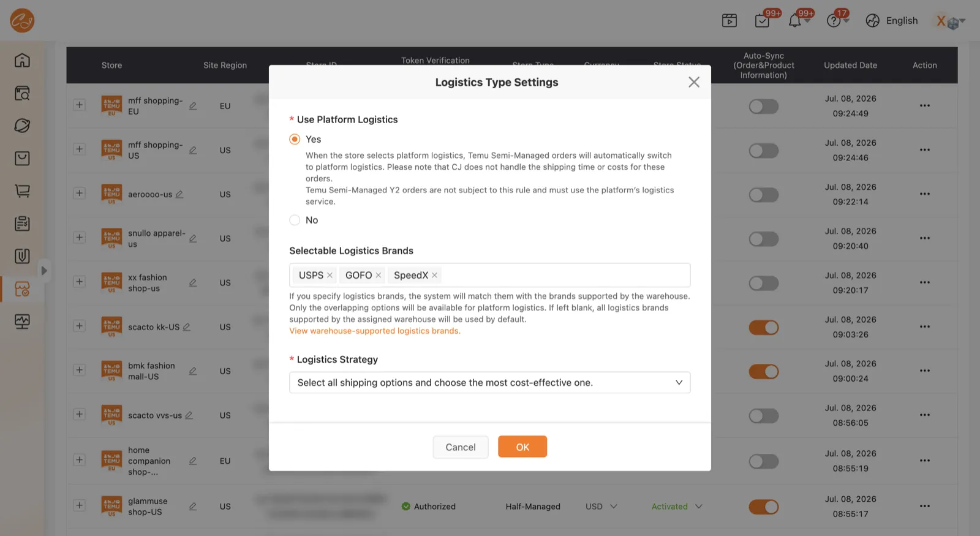Switch language via the English selector
The image size is (980, 536).
(x=892, y=21)
